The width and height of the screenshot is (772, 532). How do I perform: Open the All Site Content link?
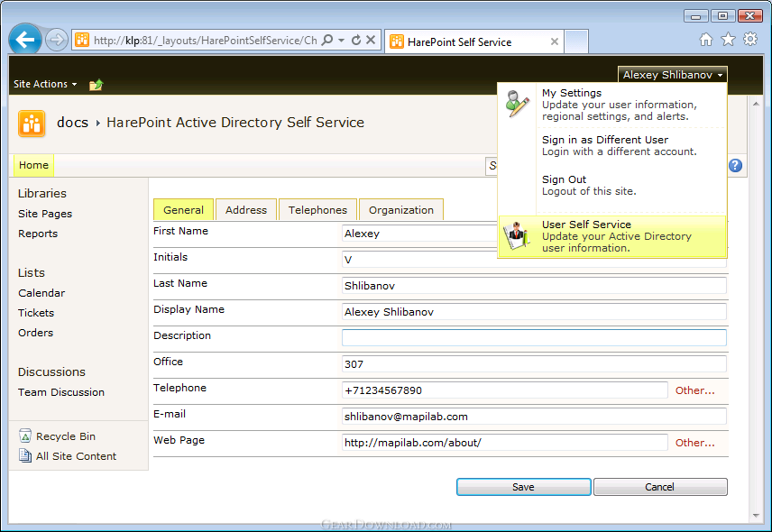tap(76, 456)
